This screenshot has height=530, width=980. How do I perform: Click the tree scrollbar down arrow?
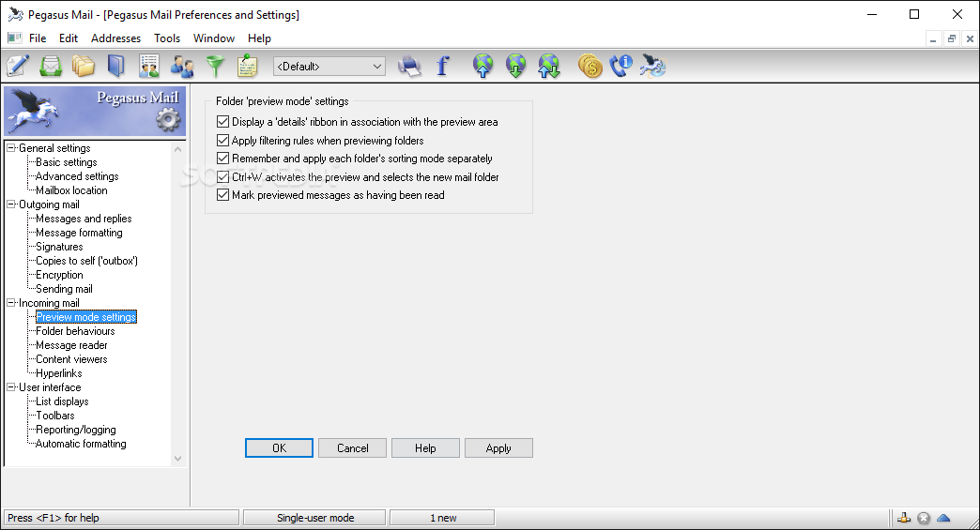point(178,459)
